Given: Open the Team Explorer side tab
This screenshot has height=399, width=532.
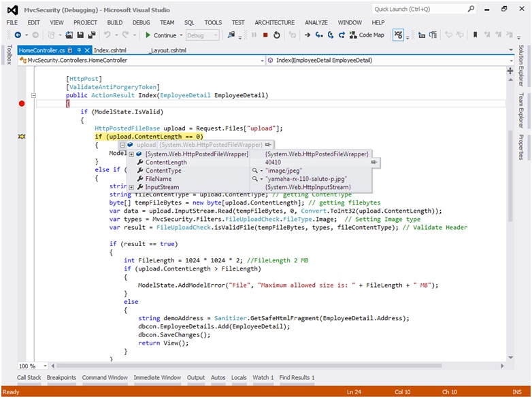Looking at the screenshot, I should [521, 111].
